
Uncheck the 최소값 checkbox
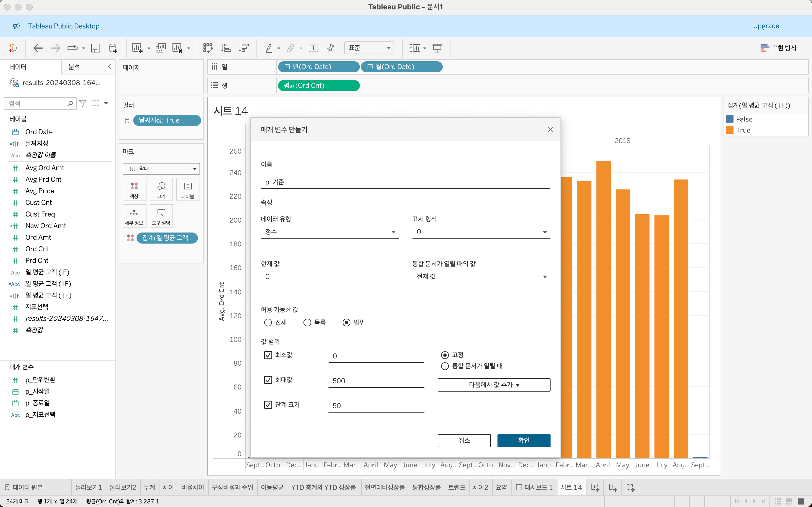coord(268,355)
